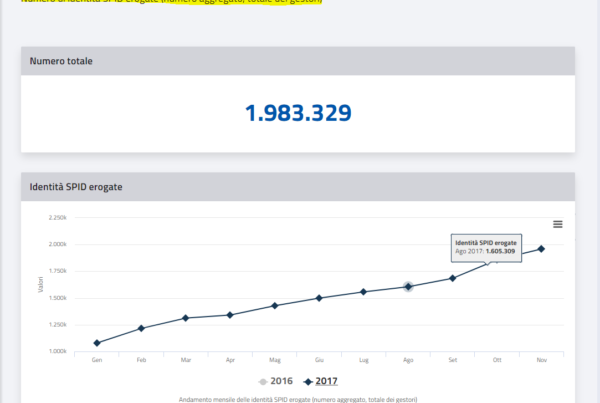Click the Set data point diamond

pyautogui.click(x=452, y=278)
